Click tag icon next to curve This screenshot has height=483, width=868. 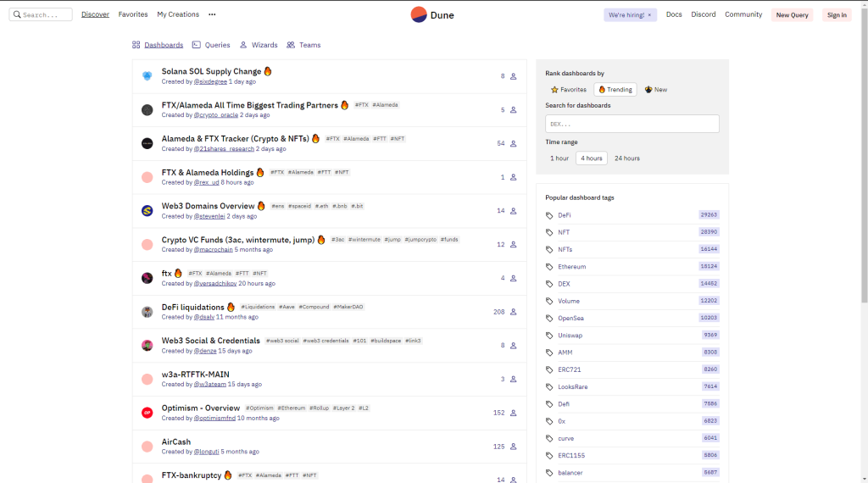pos(549,438)
